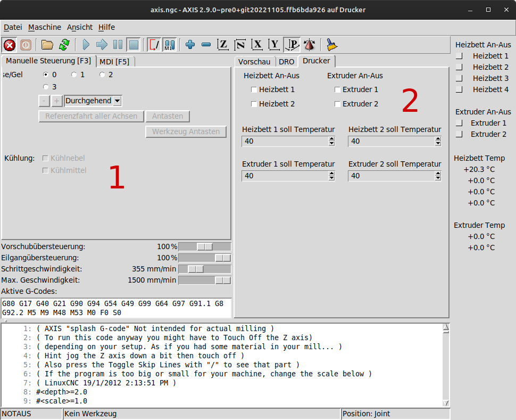Tick the Extruder 2 checkbox in Drucker tab
Image resolution: width=516 pixels, height=420 pixels.
[338, 104]
